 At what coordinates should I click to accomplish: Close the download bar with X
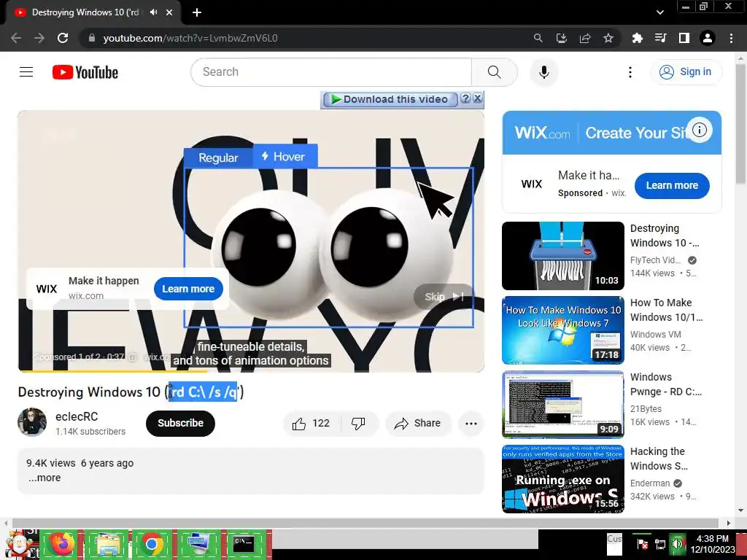[477, 98]
